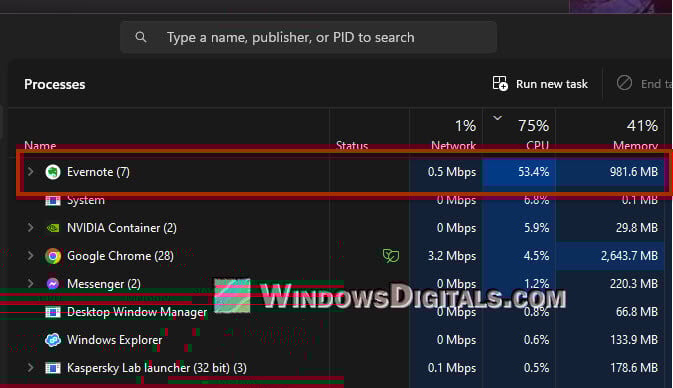
Task: Click Windows Explorer memory 133.9 MB
Action: [x=634, y=340]
